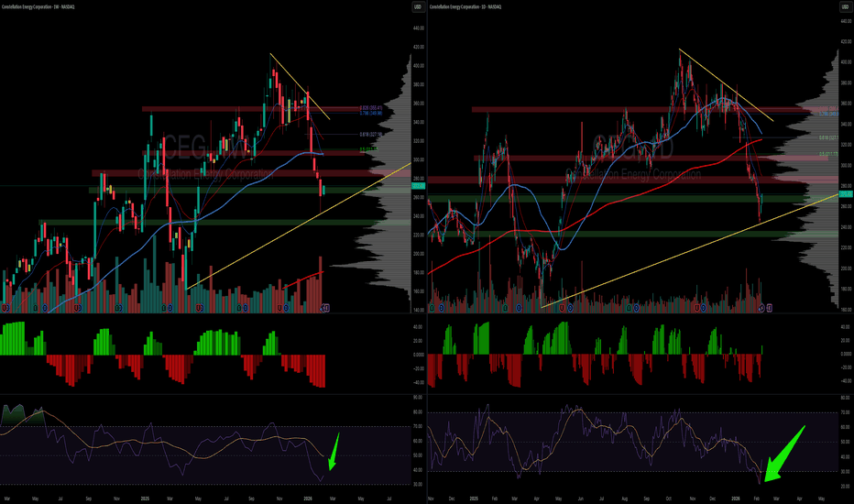Select the topmost red resistance zone on the weekly chart
The image size is (854, 504).
[x=250, y=109]
